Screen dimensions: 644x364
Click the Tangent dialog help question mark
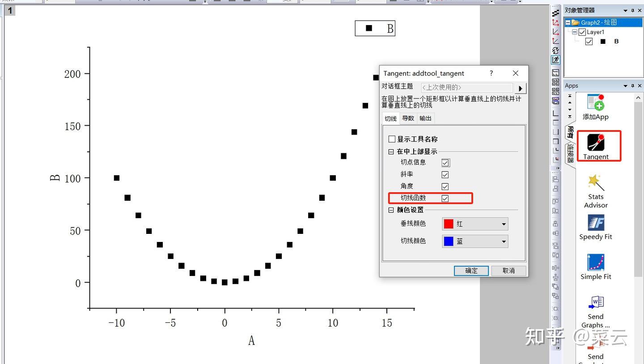491,73
